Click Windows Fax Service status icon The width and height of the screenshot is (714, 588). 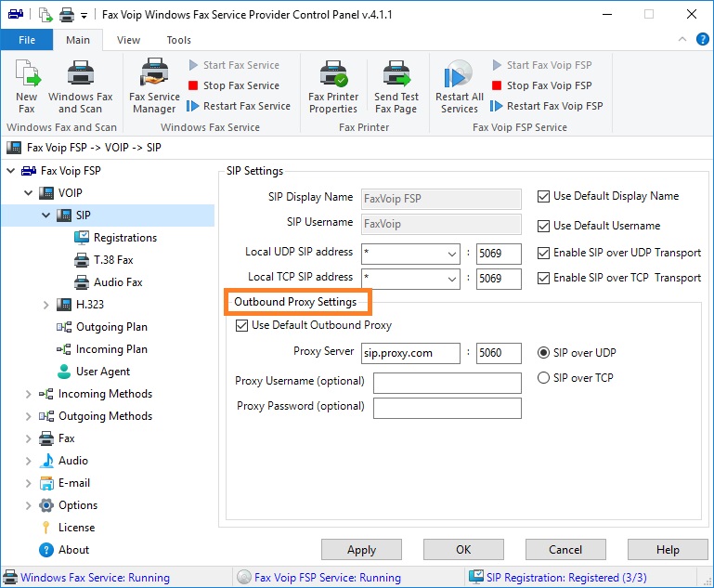tap(10, 577)
